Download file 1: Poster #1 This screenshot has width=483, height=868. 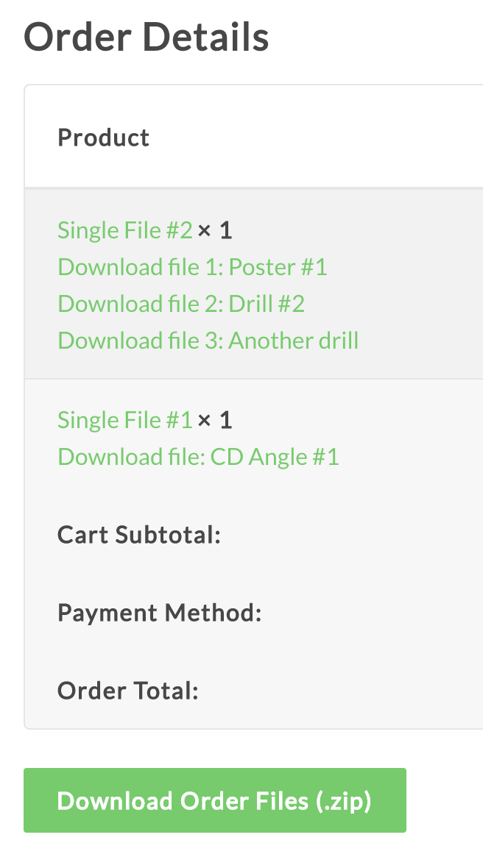coord(192,267)
